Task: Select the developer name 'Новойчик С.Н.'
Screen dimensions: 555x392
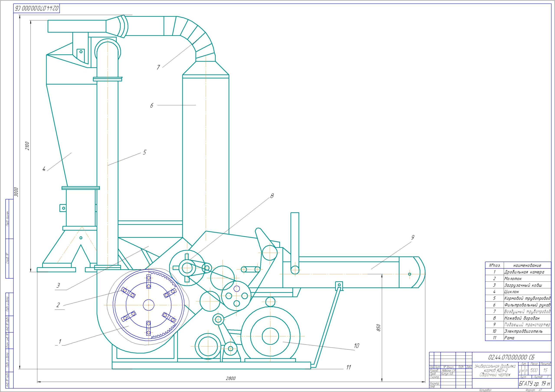Action: point(448,370)
